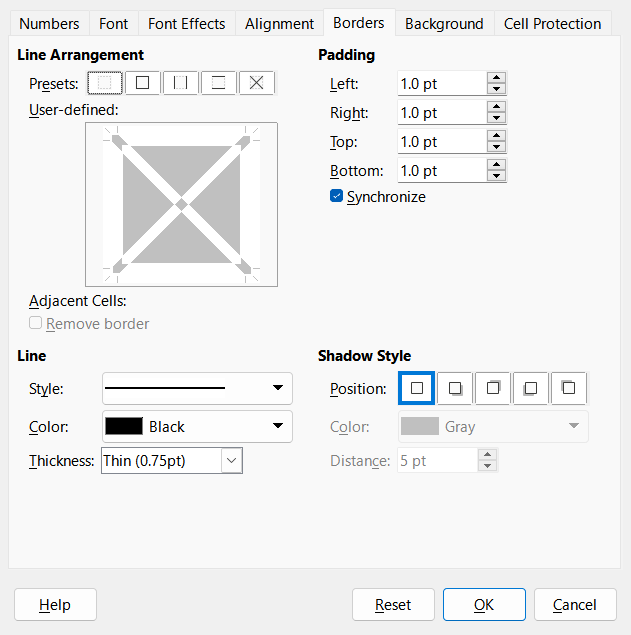Click the Bottom padding input field
The height and width of the screenshot is (635, 631).
tap(442, 171)
